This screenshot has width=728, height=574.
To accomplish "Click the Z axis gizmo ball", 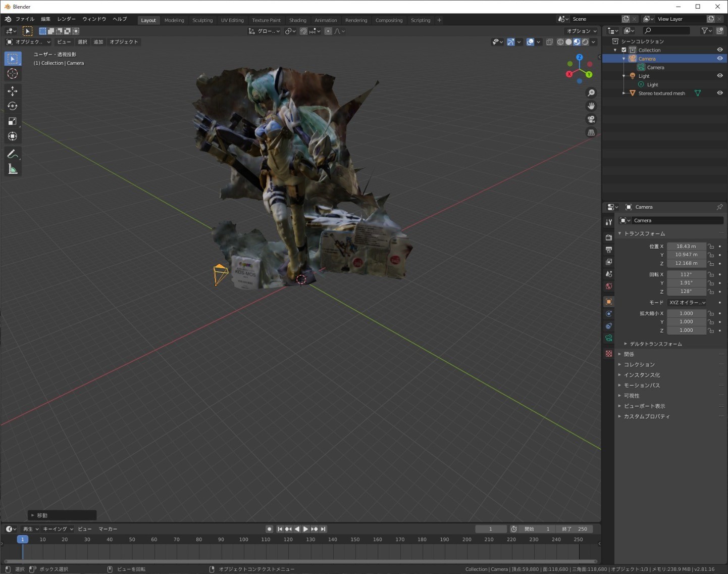I will (x=580, y=58).
